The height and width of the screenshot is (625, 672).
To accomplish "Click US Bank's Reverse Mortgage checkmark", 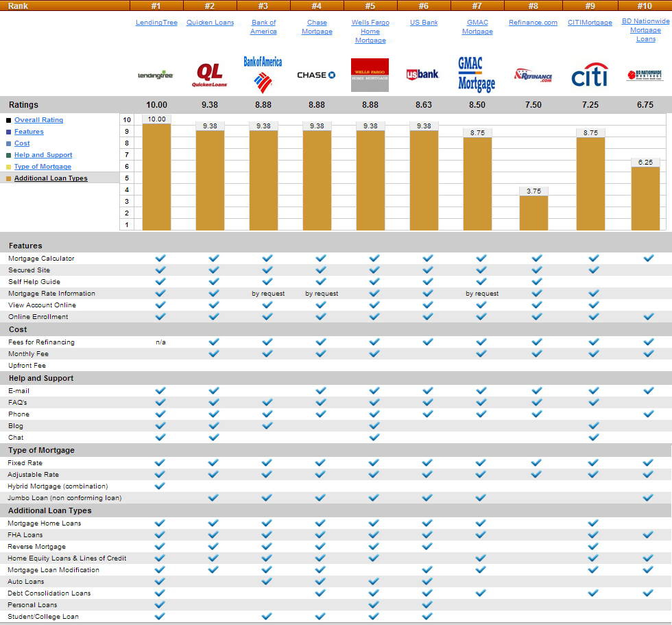I will (x=427, y=546).
